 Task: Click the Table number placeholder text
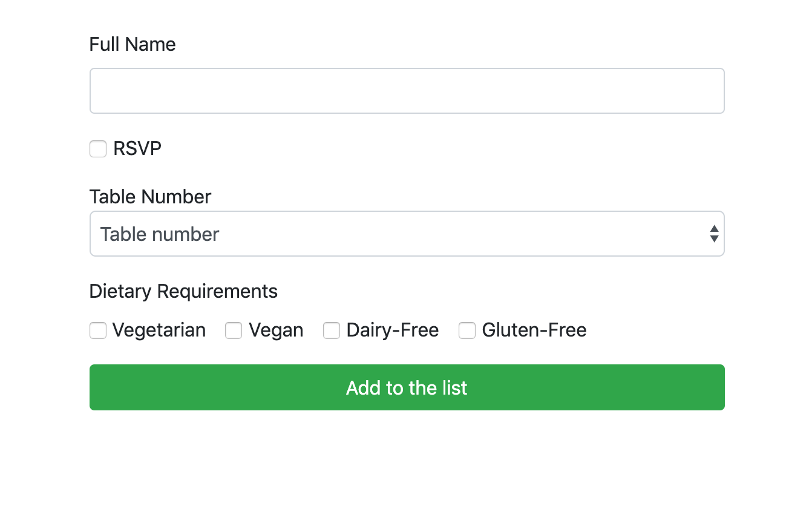(x=160, y=234)
